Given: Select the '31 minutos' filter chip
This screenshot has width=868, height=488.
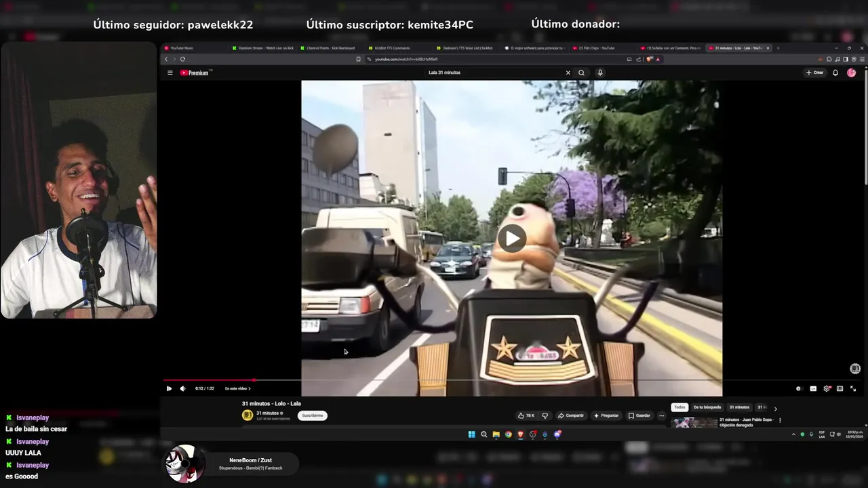Looking at the screenshot, I should [x=739, y=407].
